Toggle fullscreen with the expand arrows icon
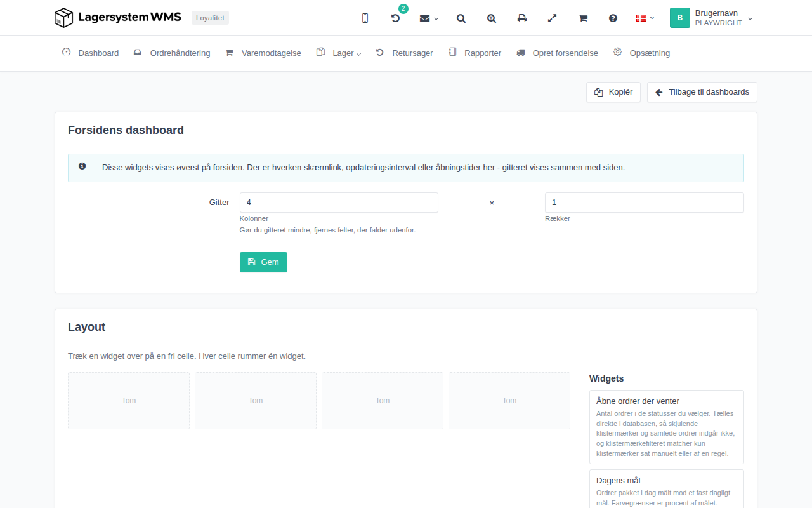This screenshot has width=812, height=508. click(553, 18)
